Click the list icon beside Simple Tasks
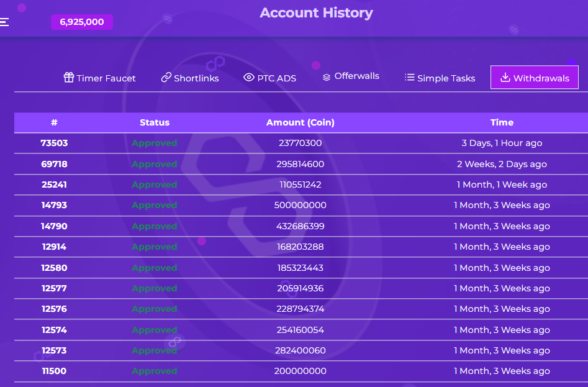This screenshot has width=588, height=387. 410,77
